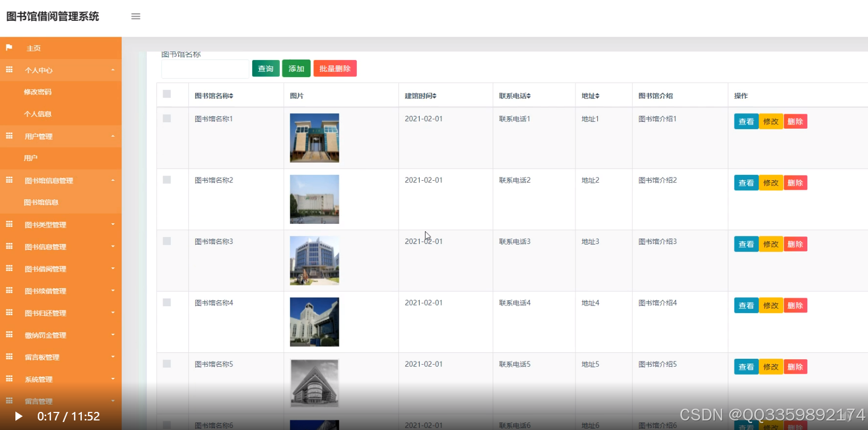Click the grid icon beside 图书类型管理
868x430 pixels.
click(9, 224)
